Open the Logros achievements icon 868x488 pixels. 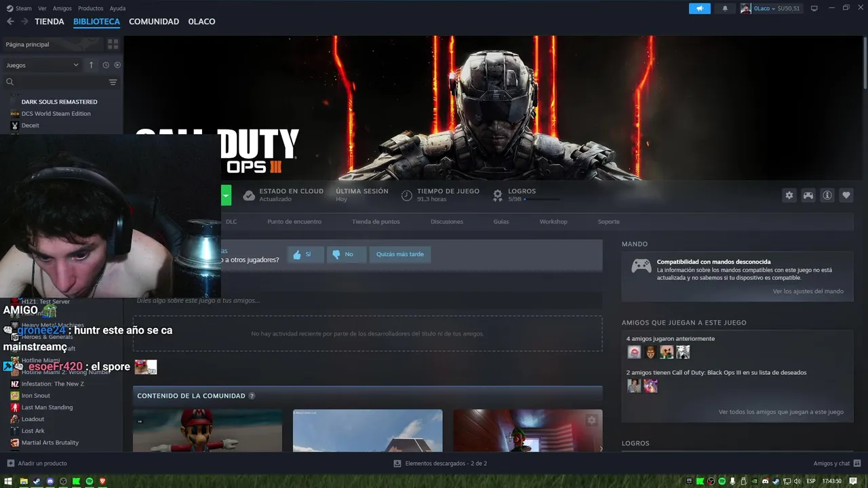498,195
